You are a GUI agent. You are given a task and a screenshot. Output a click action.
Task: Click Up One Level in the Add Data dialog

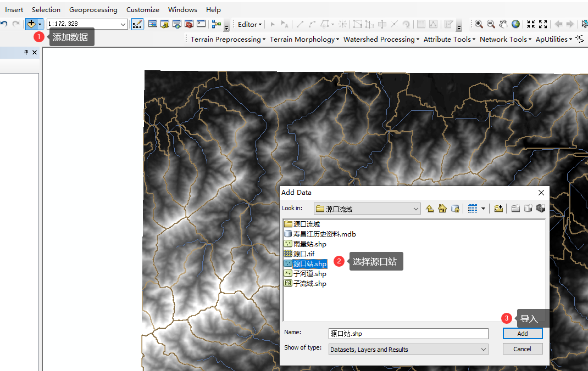point(430,208)
